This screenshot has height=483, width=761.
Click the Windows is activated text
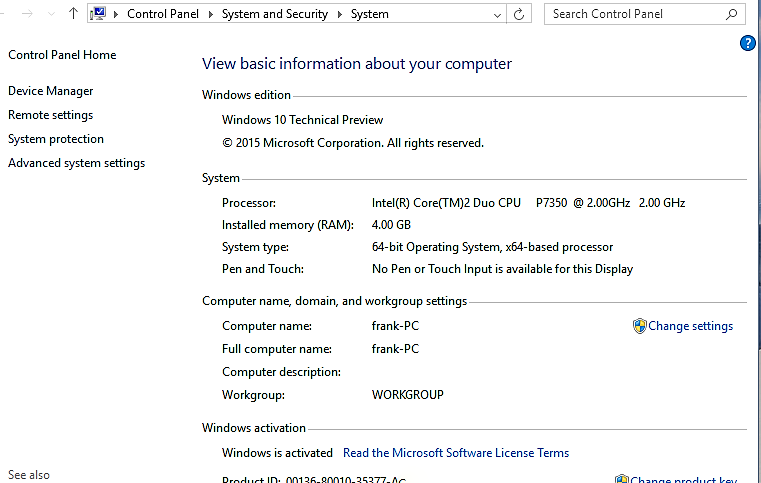click(x=277, y=453)
